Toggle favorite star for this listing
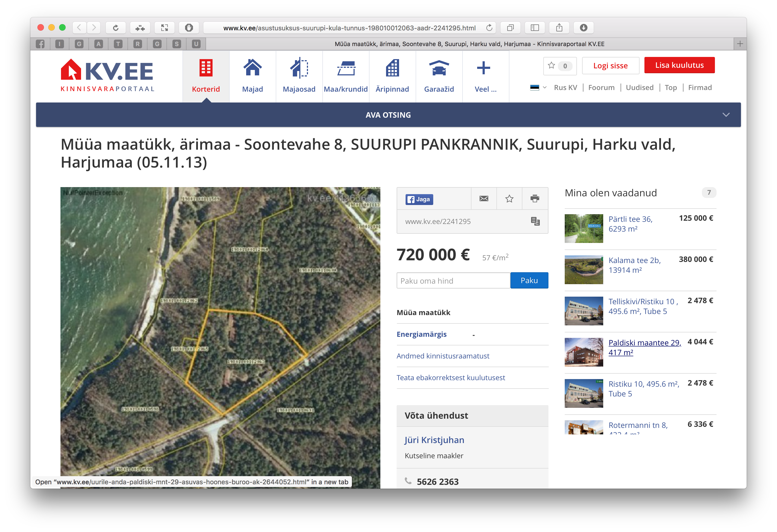The height and width of the screenshot is (532, 777). pos(509,199)
